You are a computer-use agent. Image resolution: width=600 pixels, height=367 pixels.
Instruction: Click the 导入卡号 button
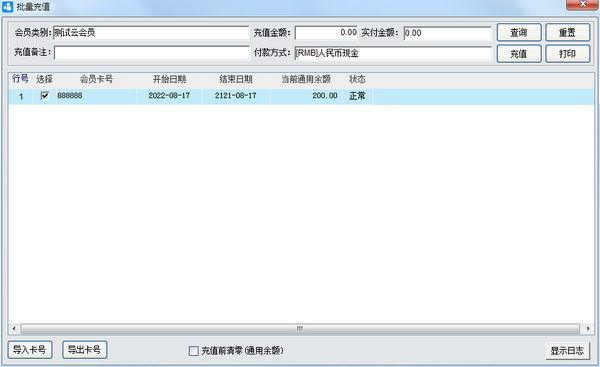click(x=30, y=349)
